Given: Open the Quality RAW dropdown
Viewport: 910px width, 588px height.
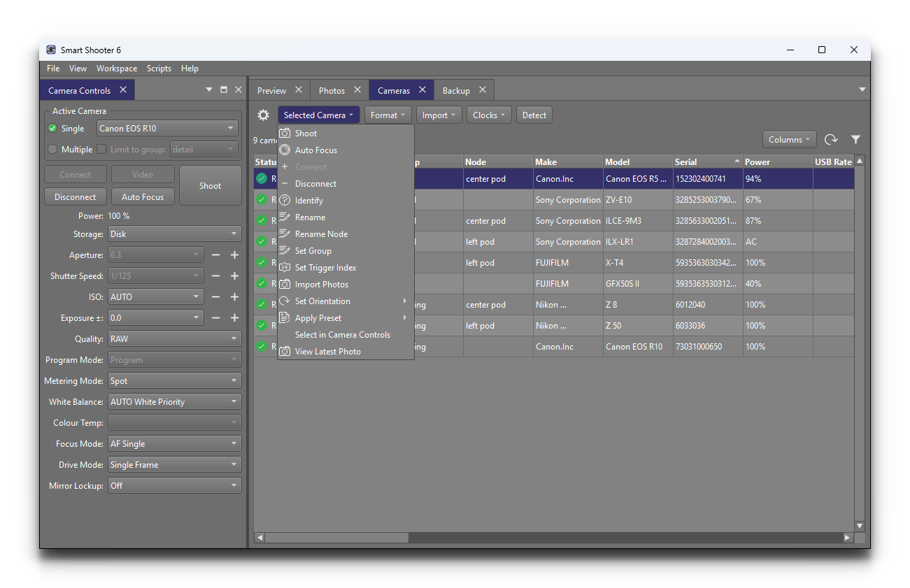Looking at the screenshot, I should [175, 339].
